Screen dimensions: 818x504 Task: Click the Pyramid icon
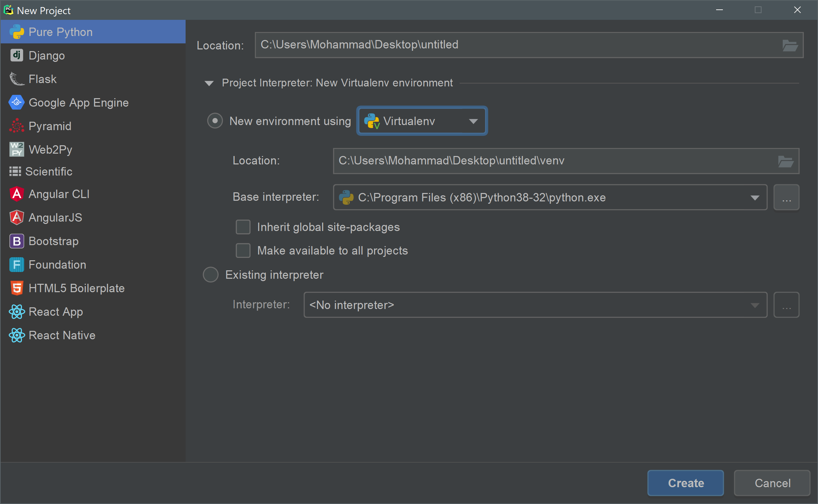coord(16,126)
